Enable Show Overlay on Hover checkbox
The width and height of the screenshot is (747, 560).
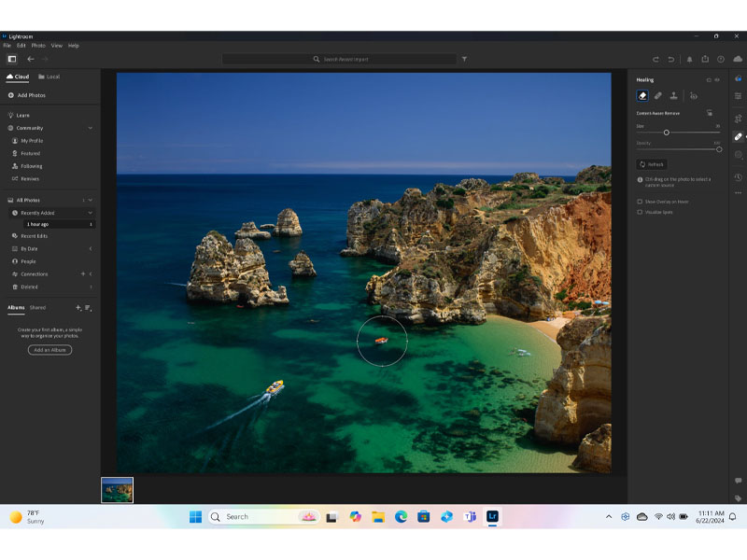click(640, 202)
